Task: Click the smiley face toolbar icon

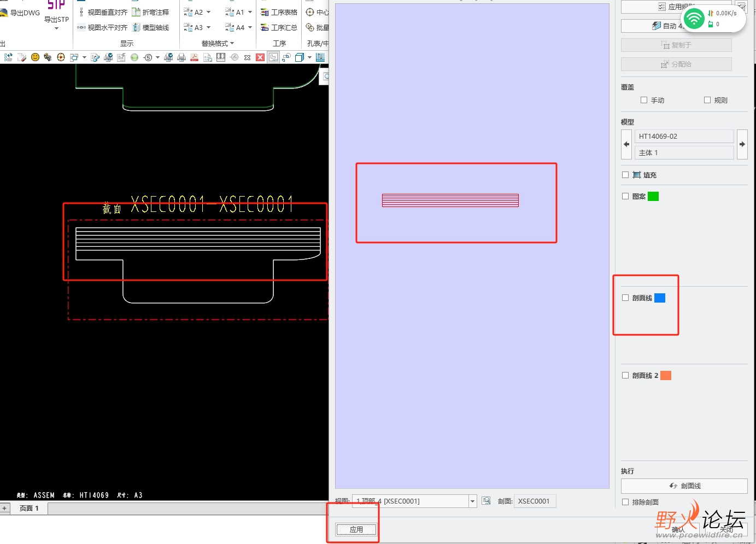Action: click(36, 57)
